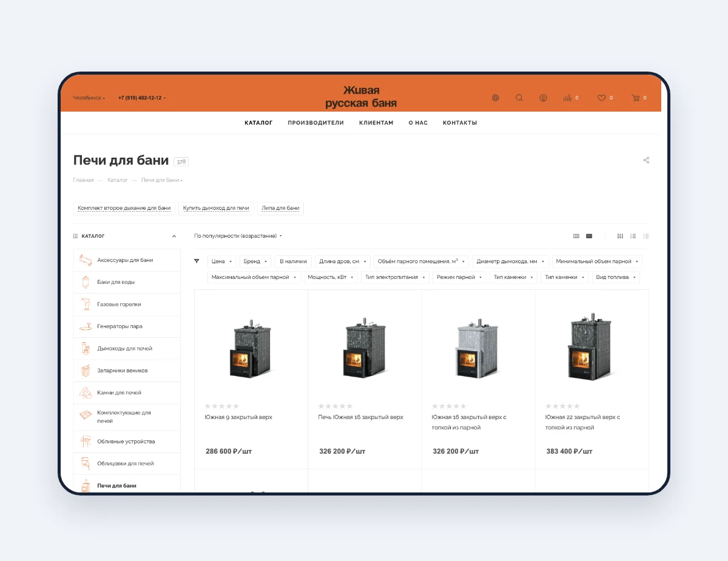This screenshot has width=728, height=561.
Task: Open the comparison bar chart icon
Action: click(567, 98)
